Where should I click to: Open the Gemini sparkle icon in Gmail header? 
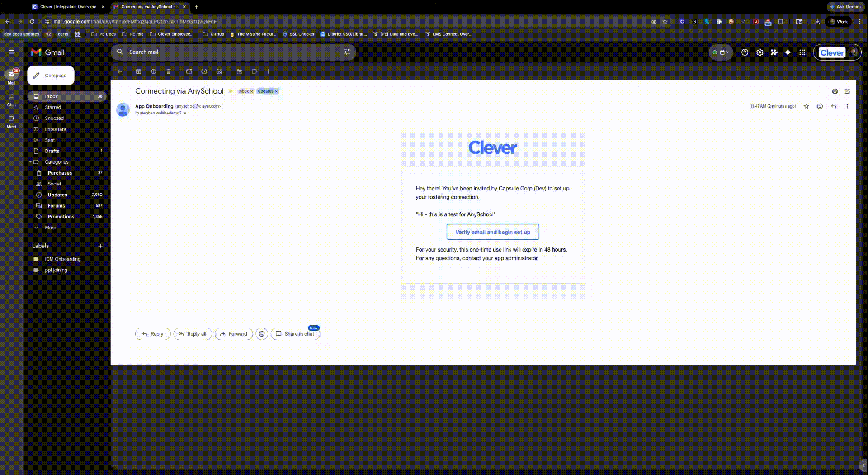pyautogui.click(x=788, y=52)
